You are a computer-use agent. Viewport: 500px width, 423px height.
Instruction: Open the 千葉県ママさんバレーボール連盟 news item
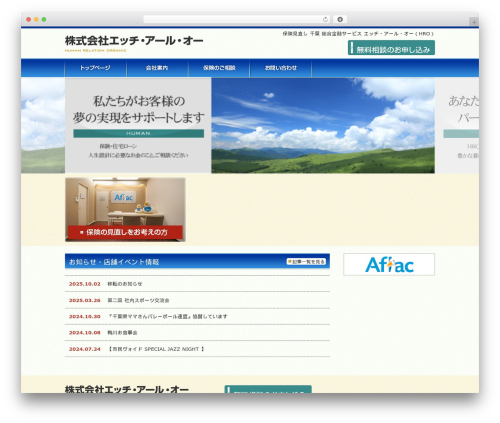click(x=167, y=316)
